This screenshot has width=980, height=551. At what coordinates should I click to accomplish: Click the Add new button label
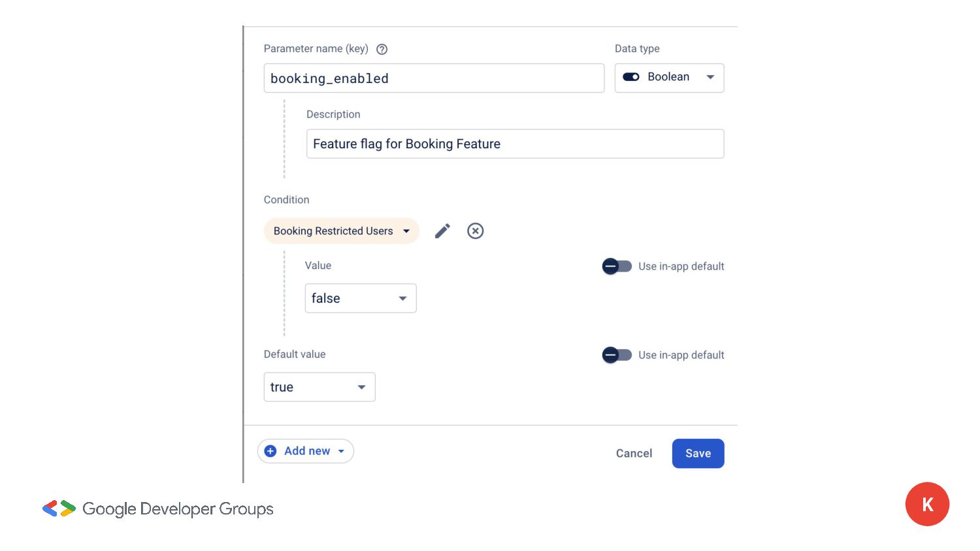307,451
